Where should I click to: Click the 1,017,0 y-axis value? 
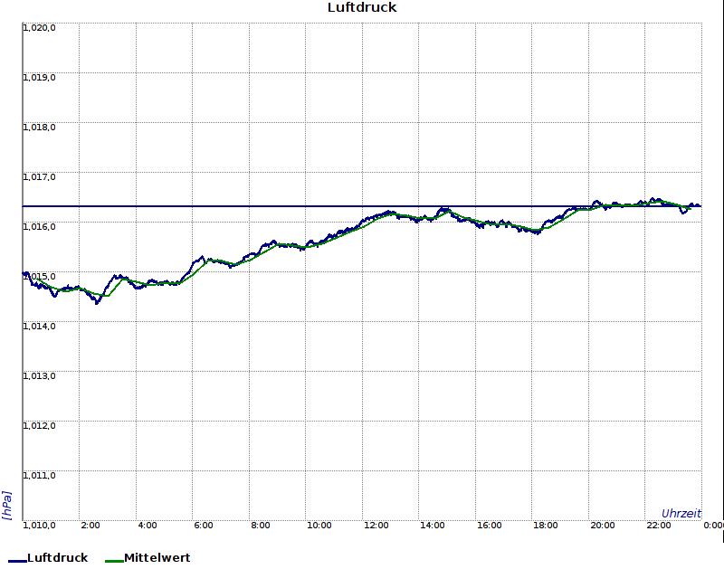click(x=39, y=177)
